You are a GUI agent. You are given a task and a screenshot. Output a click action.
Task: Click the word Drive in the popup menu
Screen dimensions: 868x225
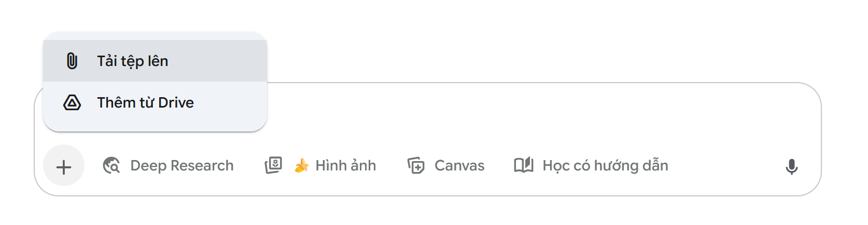176,103
